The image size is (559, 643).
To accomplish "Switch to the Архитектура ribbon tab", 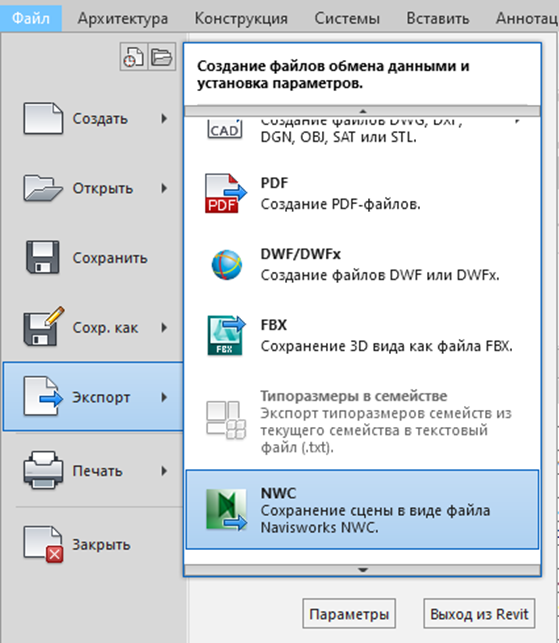I will (123, 18).
